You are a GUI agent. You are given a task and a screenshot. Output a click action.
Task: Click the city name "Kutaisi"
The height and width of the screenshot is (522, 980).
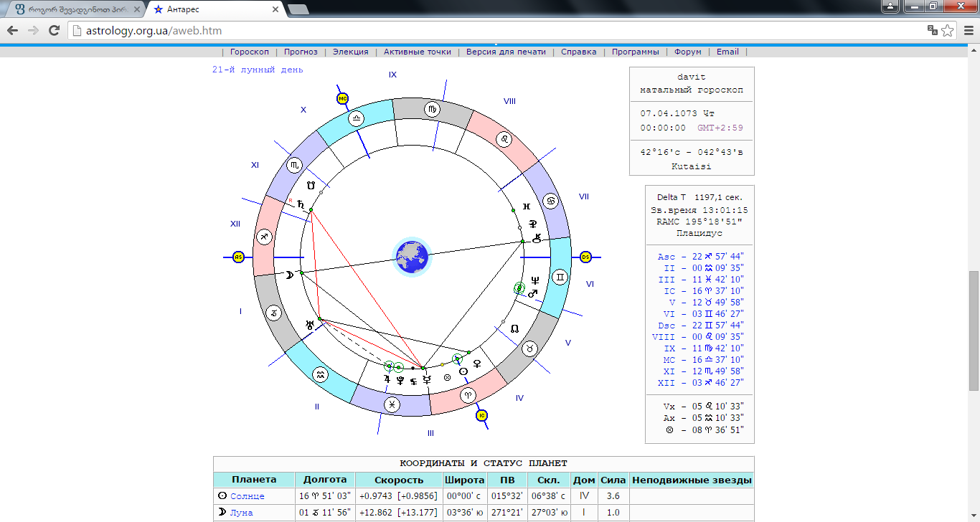click(x=692, y=166)
